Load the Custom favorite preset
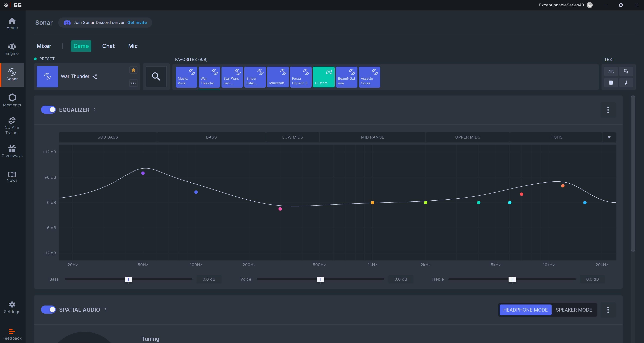The image size is (644, 343). click(324, 77)
